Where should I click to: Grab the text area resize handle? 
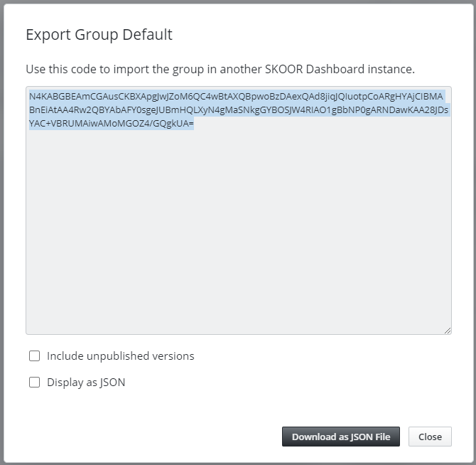click(448, 331)
